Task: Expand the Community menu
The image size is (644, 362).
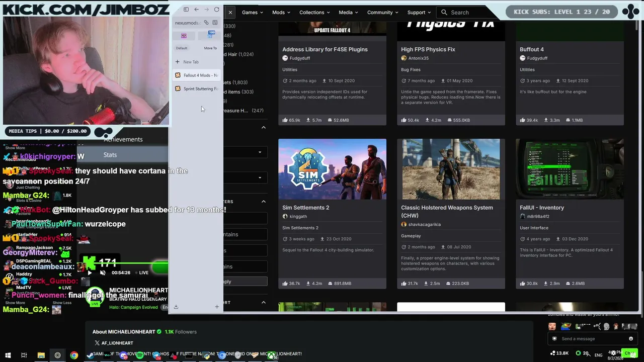Action: (x=383, y=13)
